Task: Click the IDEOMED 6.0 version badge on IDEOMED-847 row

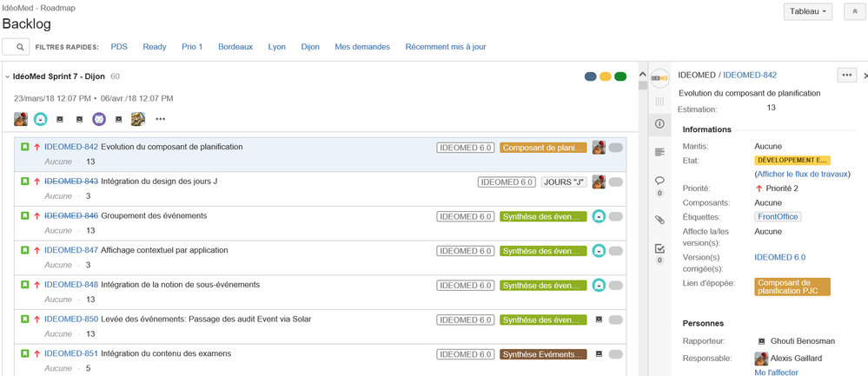Action: pos(465,251)
